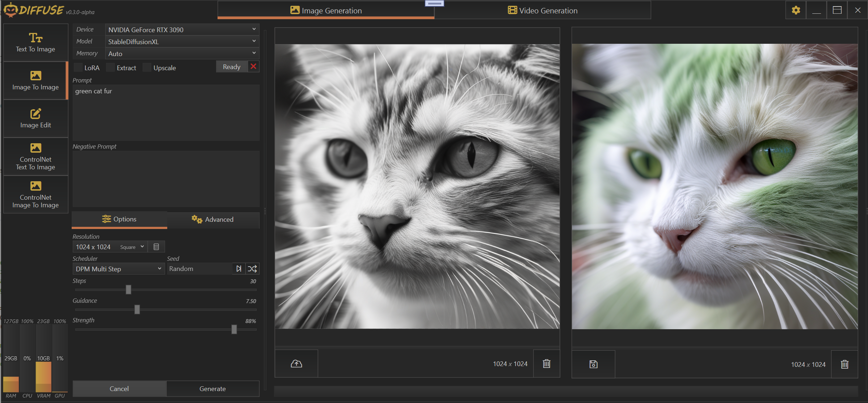The height and width of the screenshot is (403, 868).
Task: Enable the LoRA checkbox
Action: point(78,68)
